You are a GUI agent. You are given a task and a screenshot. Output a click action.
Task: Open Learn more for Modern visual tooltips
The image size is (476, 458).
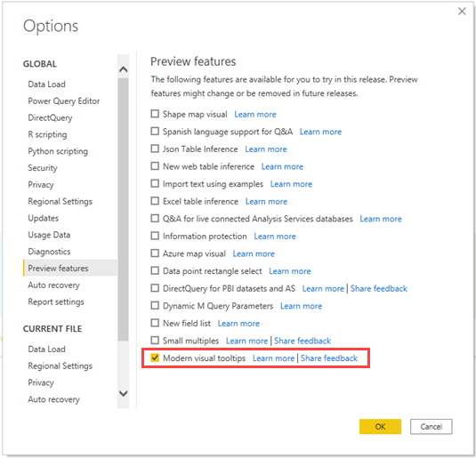[273, 358]
